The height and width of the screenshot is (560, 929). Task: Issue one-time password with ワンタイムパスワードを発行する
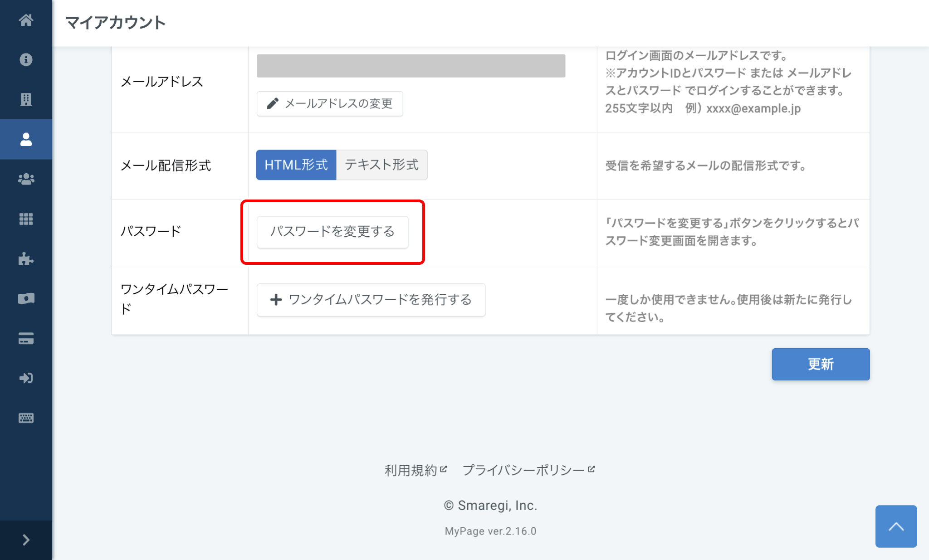(371, 300)
